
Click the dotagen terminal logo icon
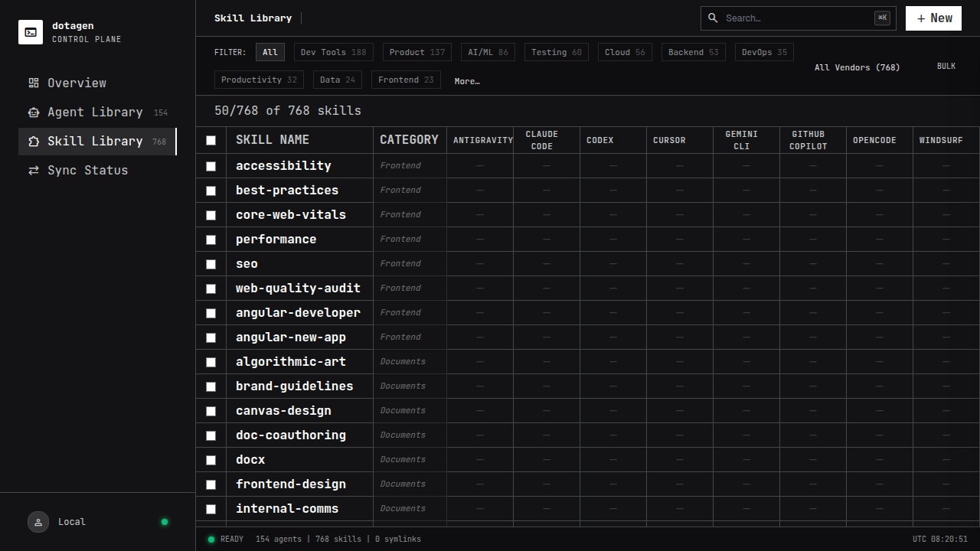(31, 32)
